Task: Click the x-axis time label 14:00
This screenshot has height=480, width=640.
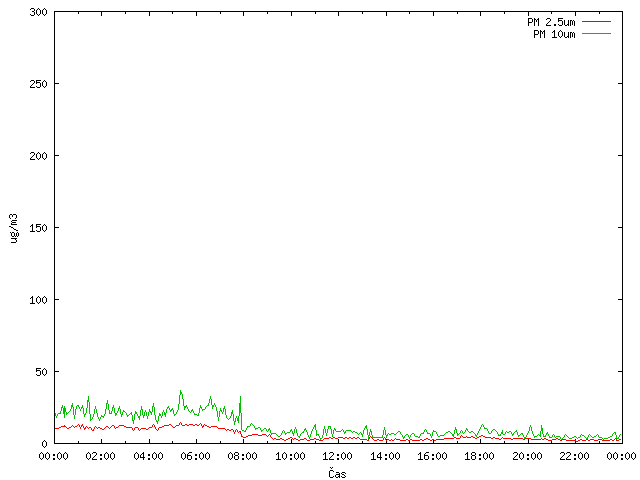Action: pos(385,456)
